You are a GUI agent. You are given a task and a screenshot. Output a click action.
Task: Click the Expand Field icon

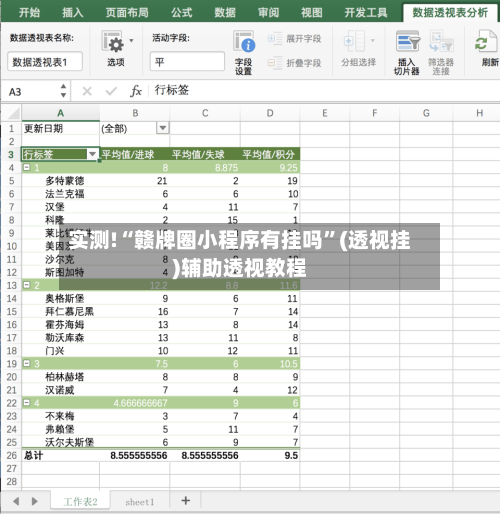(275, 39)
